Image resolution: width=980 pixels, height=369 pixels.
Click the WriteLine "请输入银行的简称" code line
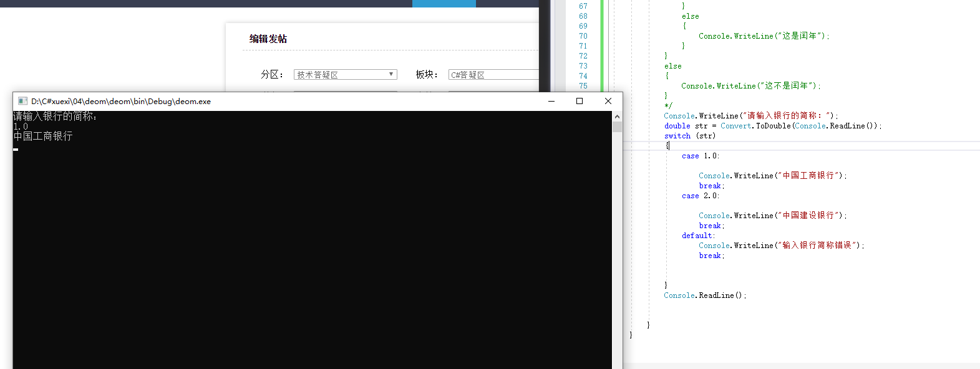point(751,116)
